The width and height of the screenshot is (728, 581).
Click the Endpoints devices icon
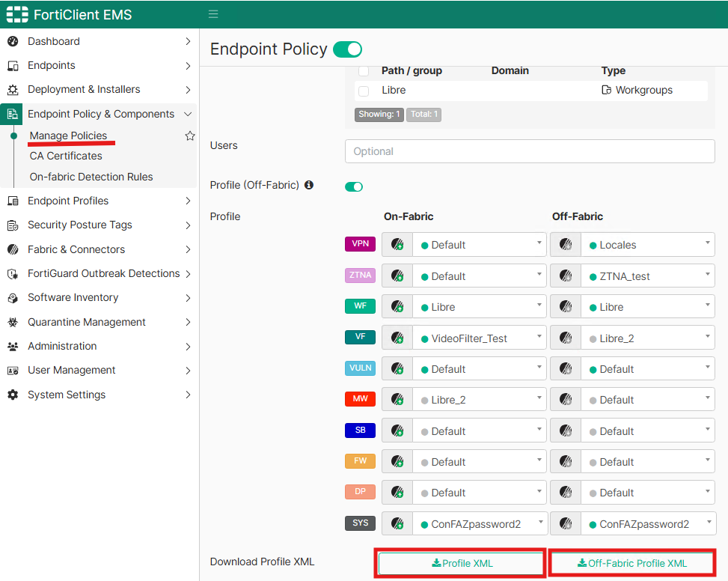[x=13, y=65]
